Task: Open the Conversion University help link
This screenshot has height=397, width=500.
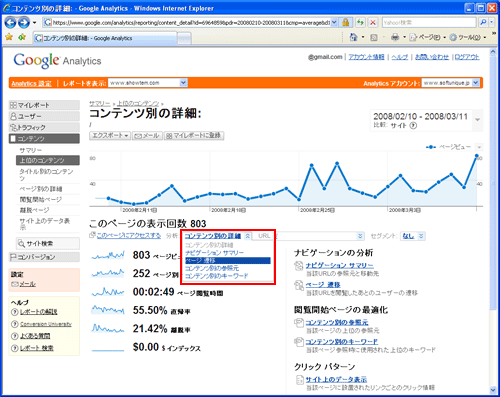Action: point(46,324)
